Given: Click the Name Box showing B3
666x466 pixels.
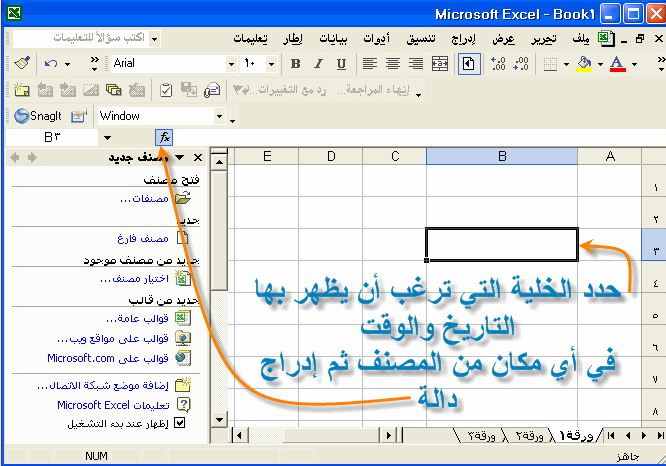Looking at the screenshot, I should pyautogui.click(x=52, y=137).
